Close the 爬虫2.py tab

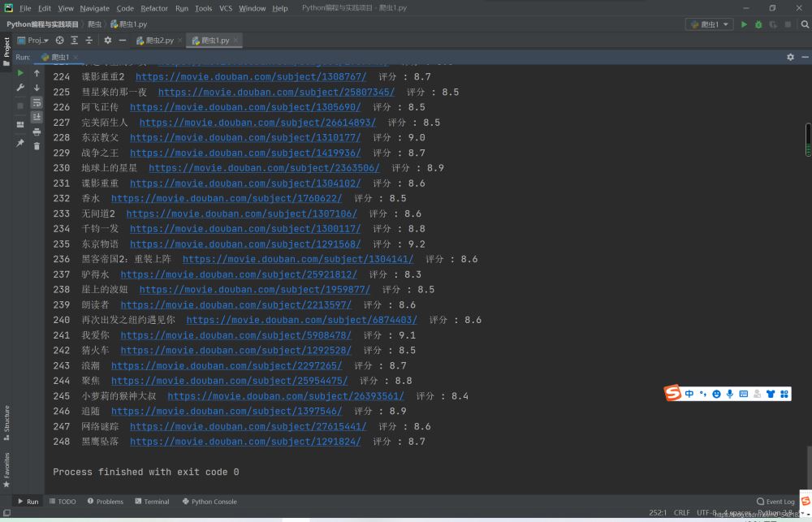179,41
